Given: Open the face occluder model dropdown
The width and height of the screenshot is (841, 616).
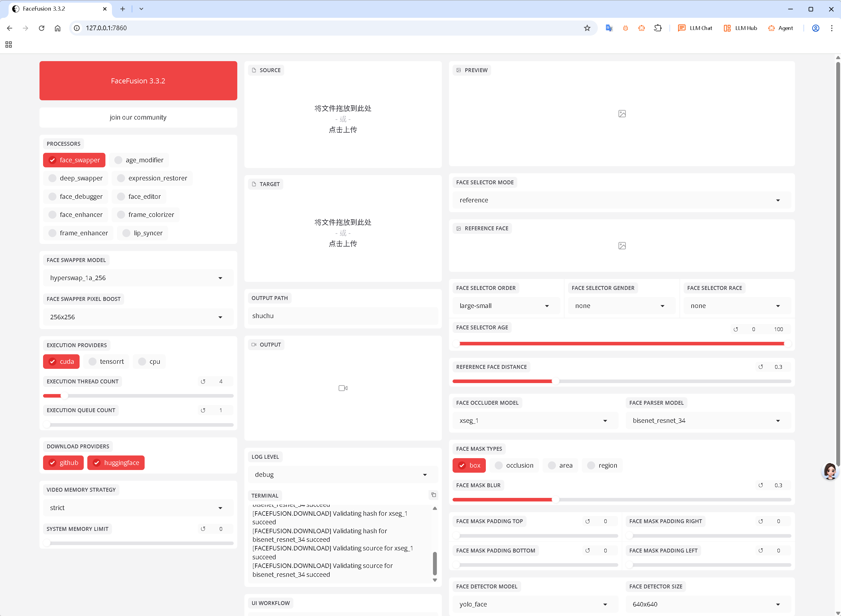Looking at the screenshot, I should [535, 421].
